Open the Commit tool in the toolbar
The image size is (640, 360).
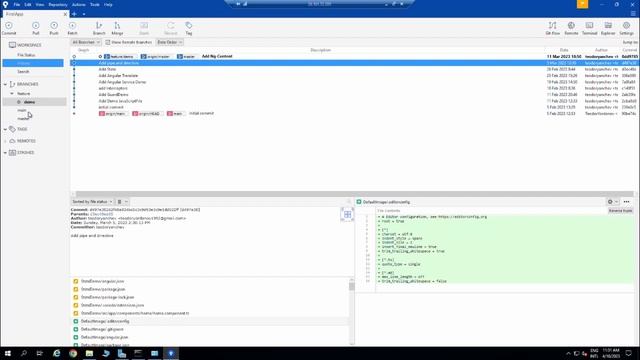[9, 28]
